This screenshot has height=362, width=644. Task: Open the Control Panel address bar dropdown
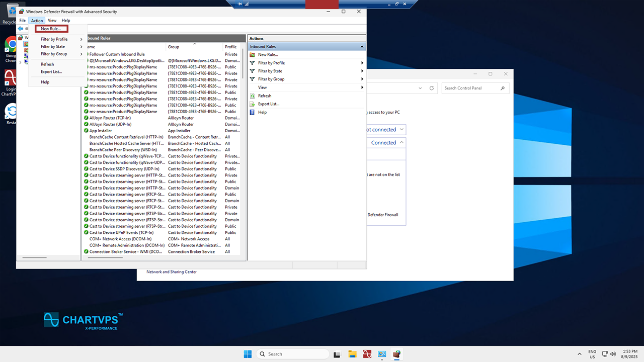tap(420, 88)
